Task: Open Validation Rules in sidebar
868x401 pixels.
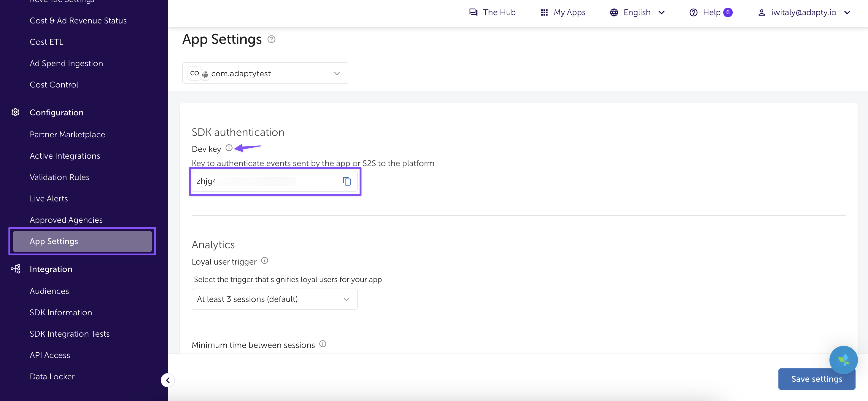Action: pos(59,177)
